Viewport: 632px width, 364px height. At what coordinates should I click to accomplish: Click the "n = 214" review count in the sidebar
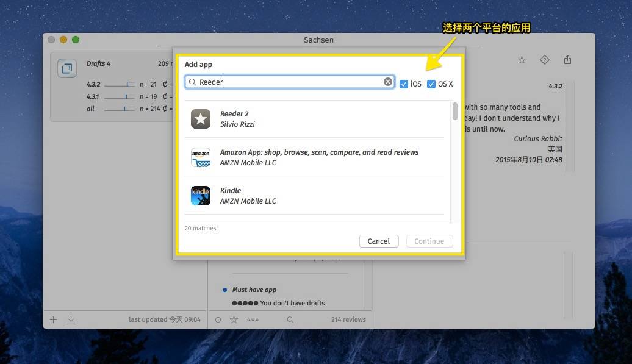click(x=150, y=109)
